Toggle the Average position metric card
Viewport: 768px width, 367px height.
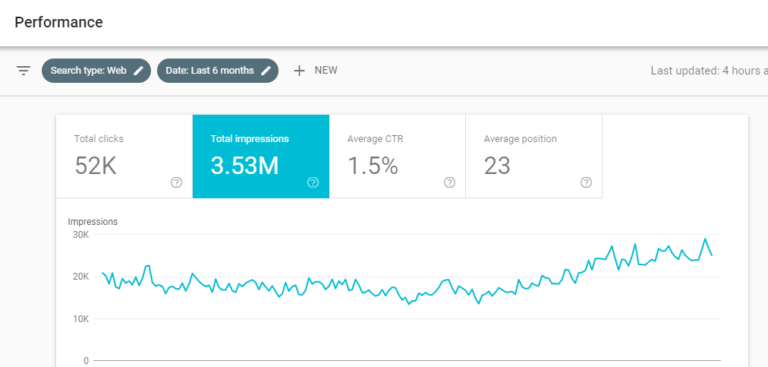click(x=534, y=156)
